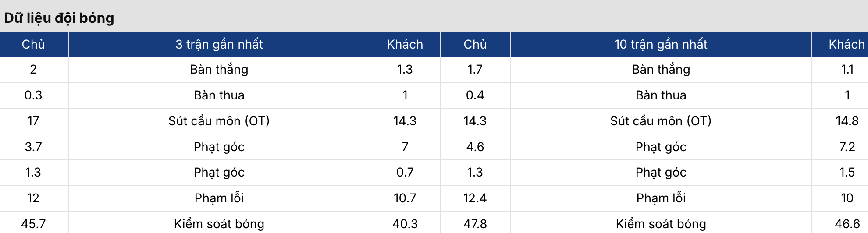Select the "3 trận gần nhất" column header
868x233 pixels.
point(219,44)
